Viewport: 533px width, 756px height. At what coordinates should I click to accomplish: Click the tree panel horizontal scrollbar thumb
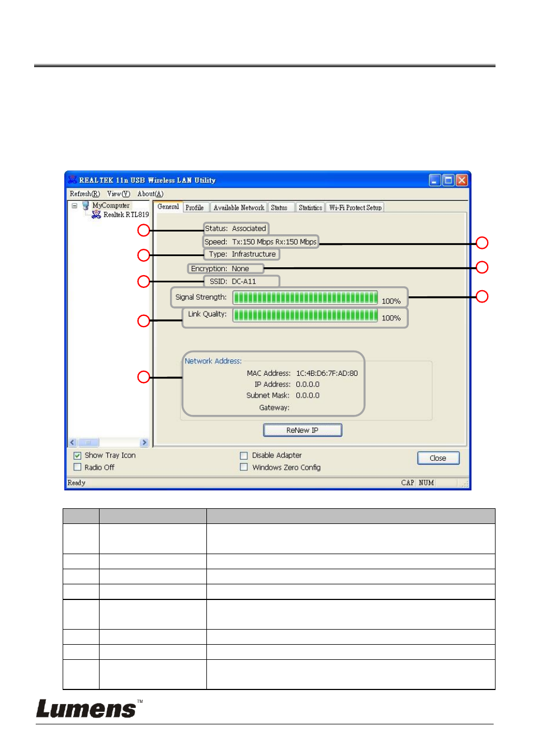point(88,442)
